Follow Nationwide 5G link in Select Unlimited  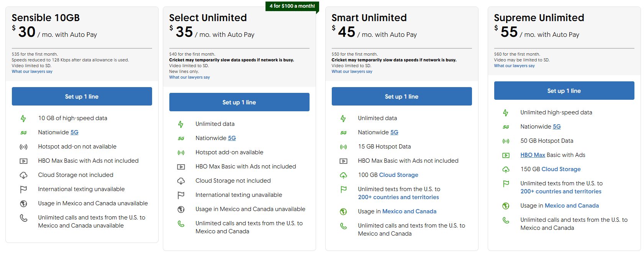click(x=232, y=138)
